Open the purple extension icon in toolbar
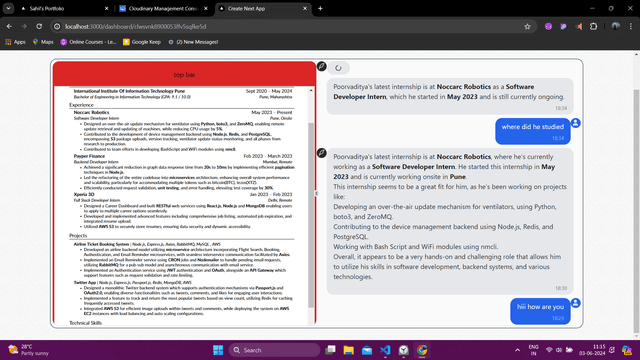The height and width of the screenshot is (360, 640). 548,27
